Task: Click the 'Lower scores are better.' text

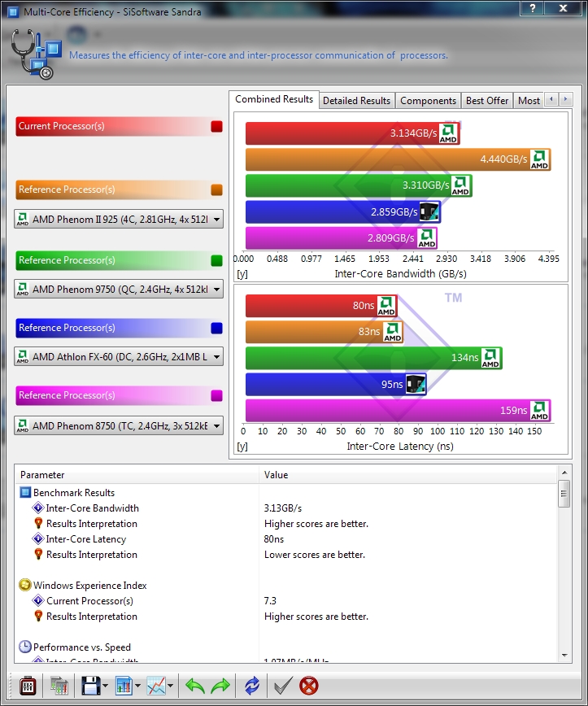Action: (314, 554)
